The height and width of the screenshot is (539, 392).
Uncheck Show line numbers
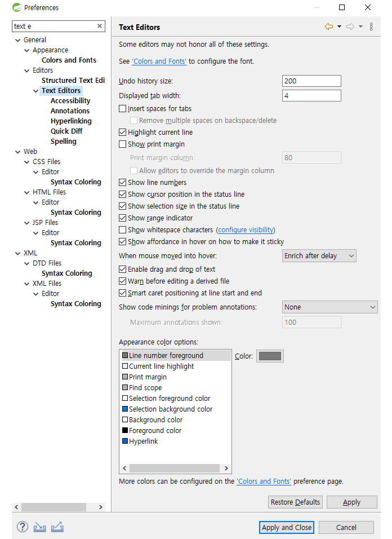(x=123, y=183)
